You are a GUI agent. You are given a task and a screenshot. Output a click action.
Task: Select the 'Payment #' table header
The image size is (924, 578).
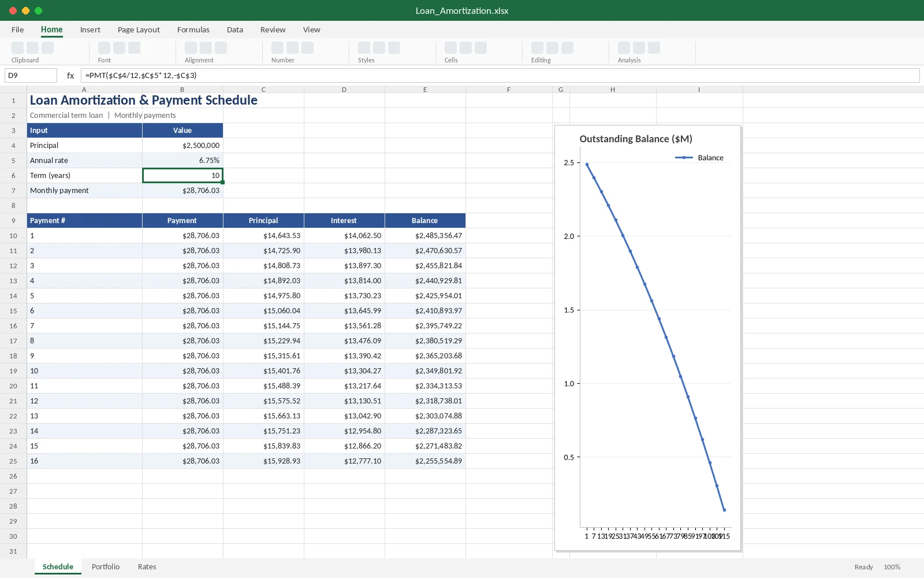84,220
